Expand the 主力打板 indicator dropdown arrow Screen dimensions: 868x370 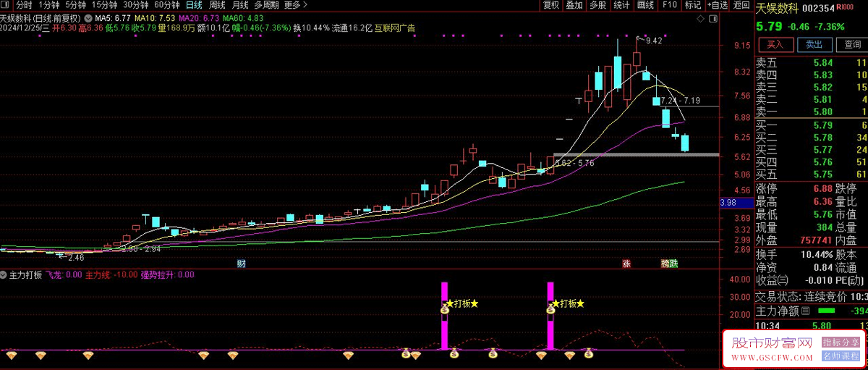pyautogui.click(x=4, y=275)
